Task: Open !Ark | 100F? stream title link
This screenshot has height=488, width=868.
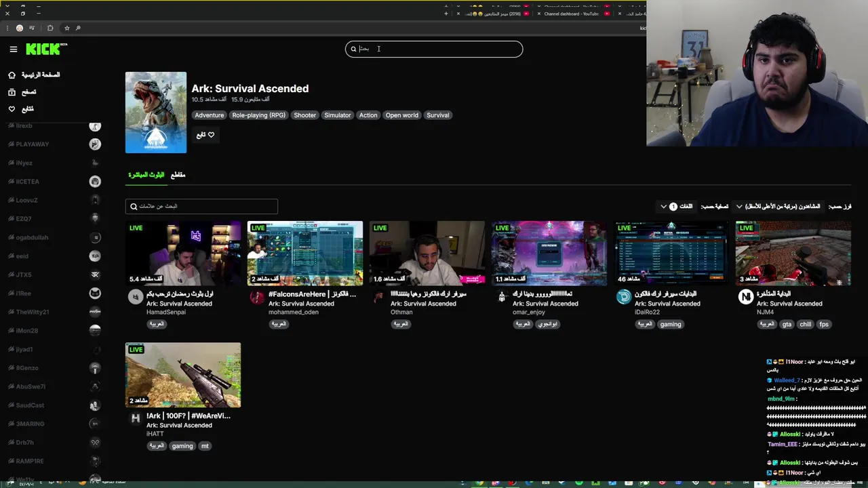Action: (189, 415)
